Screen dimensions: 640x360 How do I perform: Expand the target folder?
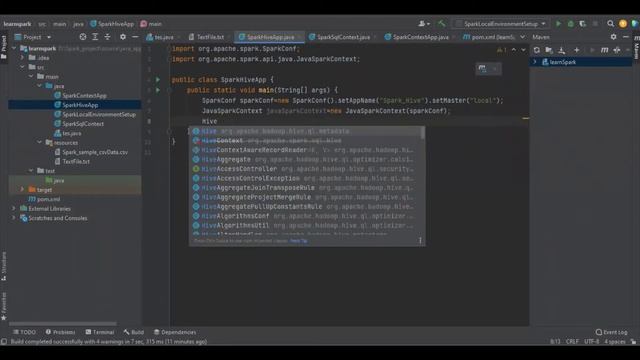[x=22, y=189]
